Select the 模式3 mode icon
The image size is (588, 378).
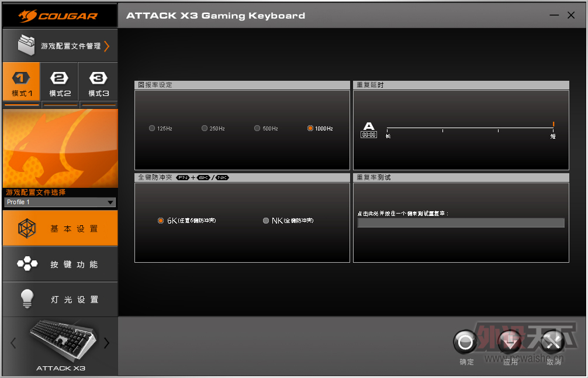click(x=98, y=78)
